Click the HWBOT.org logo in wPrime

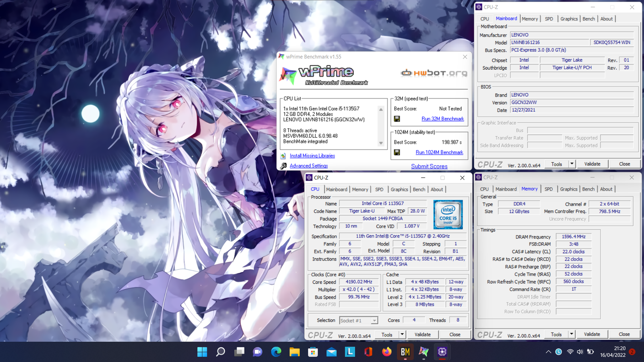(434, 73)
